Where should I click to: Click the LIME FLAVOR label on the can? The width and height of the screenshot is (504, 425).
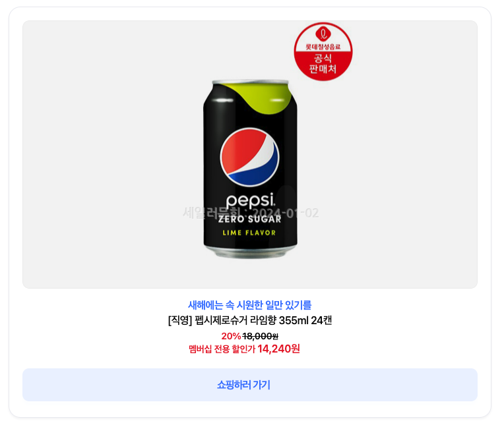pos(249,233)
